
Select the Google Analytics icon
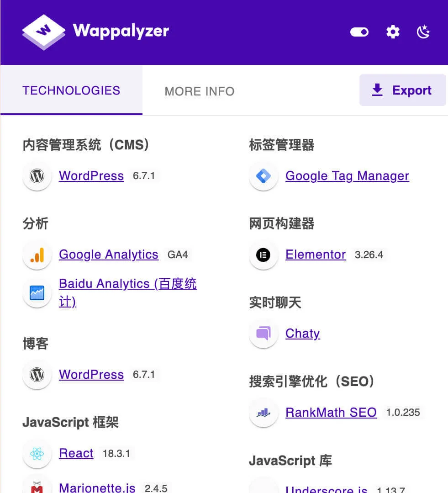37,254
